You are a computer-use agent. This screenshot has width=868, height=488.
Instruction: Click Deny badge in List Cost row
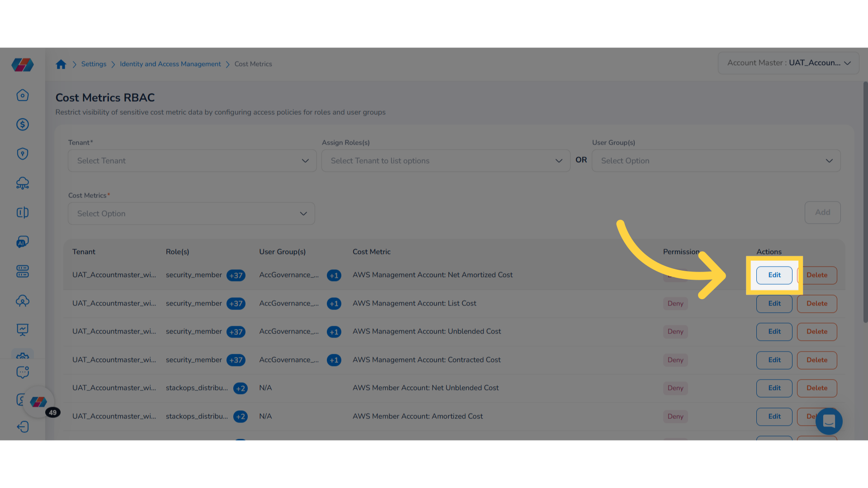[x=675, y=304]
